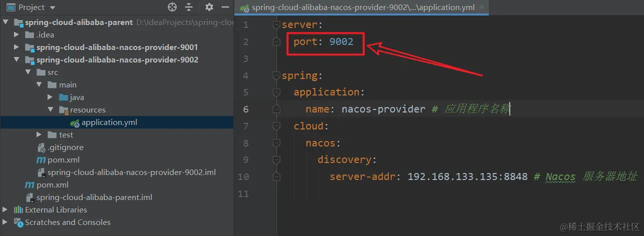Expand the .idea folder arrow
Image resolution: width=644 pixels, height=236 pixels.
(x=17, y=35)
